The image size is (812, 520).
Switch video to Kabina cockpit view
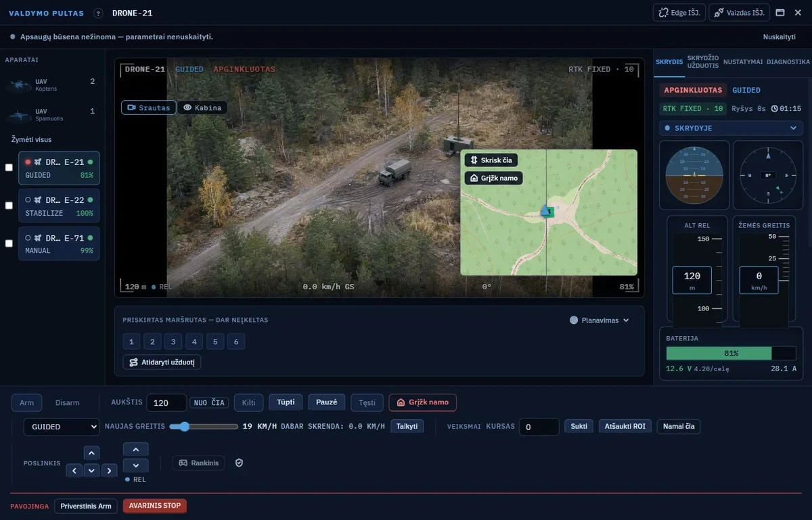[203, 108]
